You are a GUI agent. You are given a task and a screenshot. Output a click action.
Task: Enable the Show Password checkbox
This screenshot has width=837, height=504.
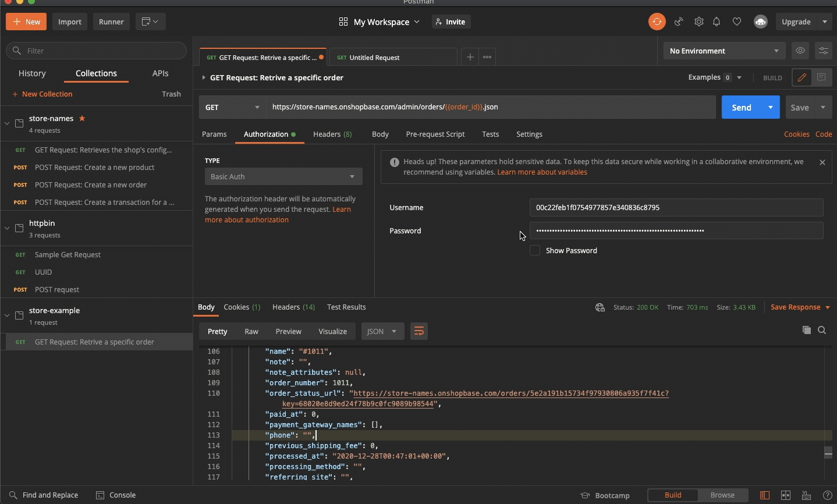535,250
